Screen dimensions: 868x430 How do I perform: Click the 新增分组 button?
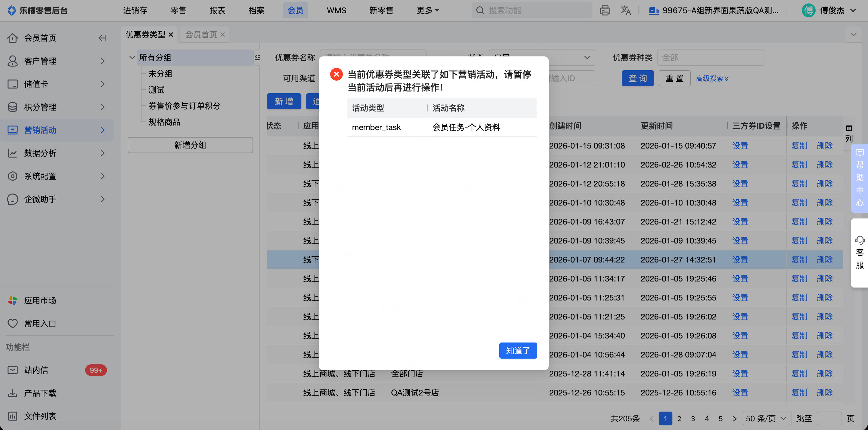tap(190, 145)
